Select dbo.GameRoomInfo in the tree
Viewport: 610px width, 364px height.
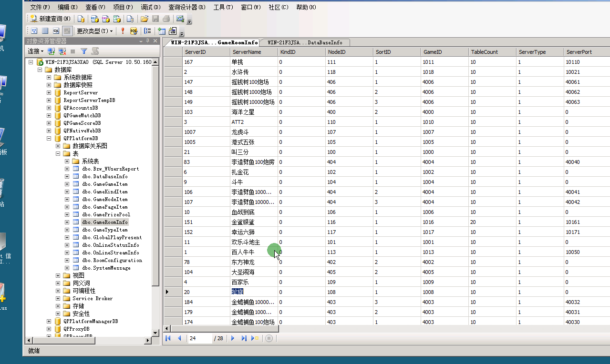104,222
